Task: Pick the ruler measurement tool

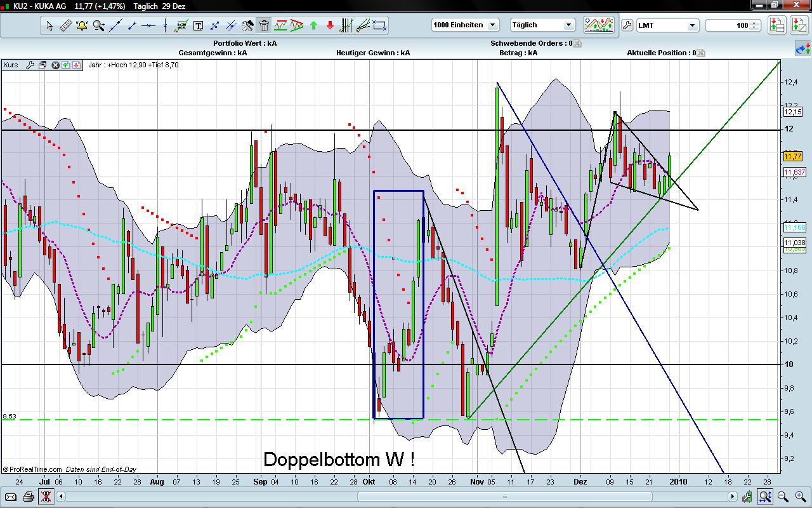Action: tap(66, 25)
